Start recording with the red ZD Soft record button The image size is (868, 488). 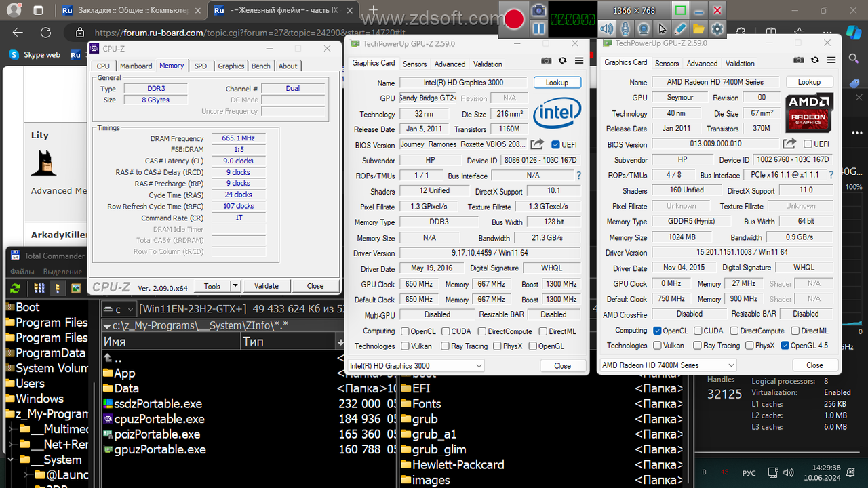point(515,20)
